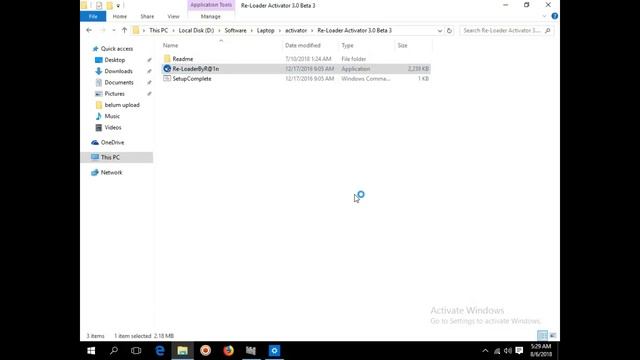Sort by the Size column header

tap(402, 45)
